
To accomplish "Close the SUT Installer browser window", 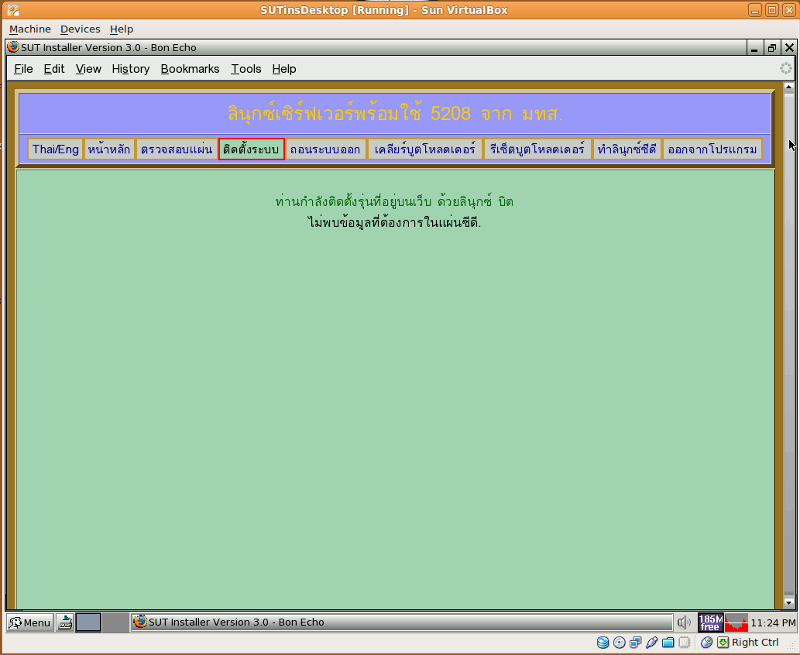I will point(789,48).
